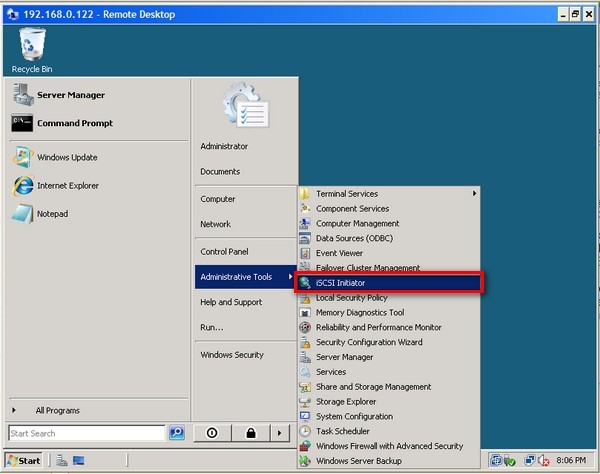Launch Internet Explorer icon
This screenshot has height=474, width=600.
coord(23,186)
